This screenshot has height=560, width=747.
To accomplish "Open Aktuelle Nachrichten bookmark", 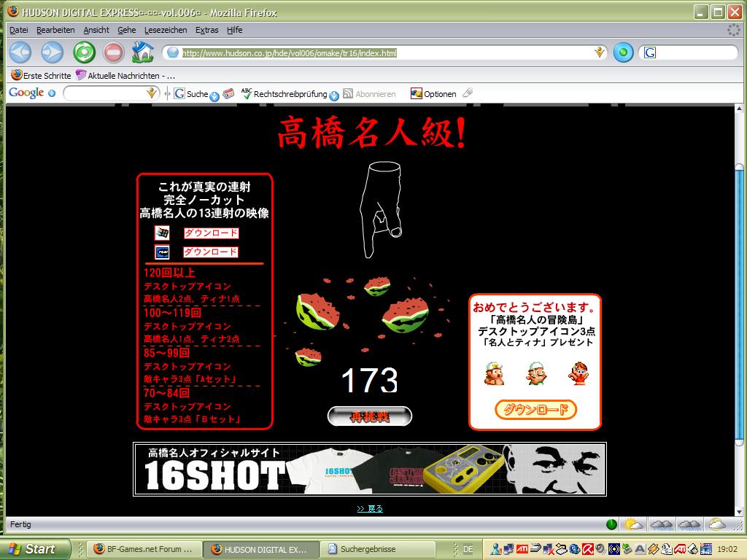I will click(125, 75).
